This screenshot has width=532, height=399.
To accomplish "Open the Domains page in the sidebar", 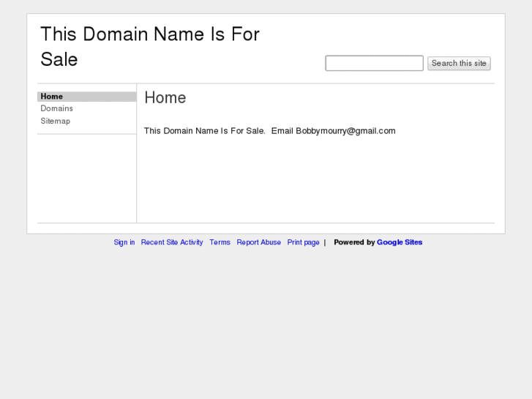I will pyautogui.click(x=56, y=108).
